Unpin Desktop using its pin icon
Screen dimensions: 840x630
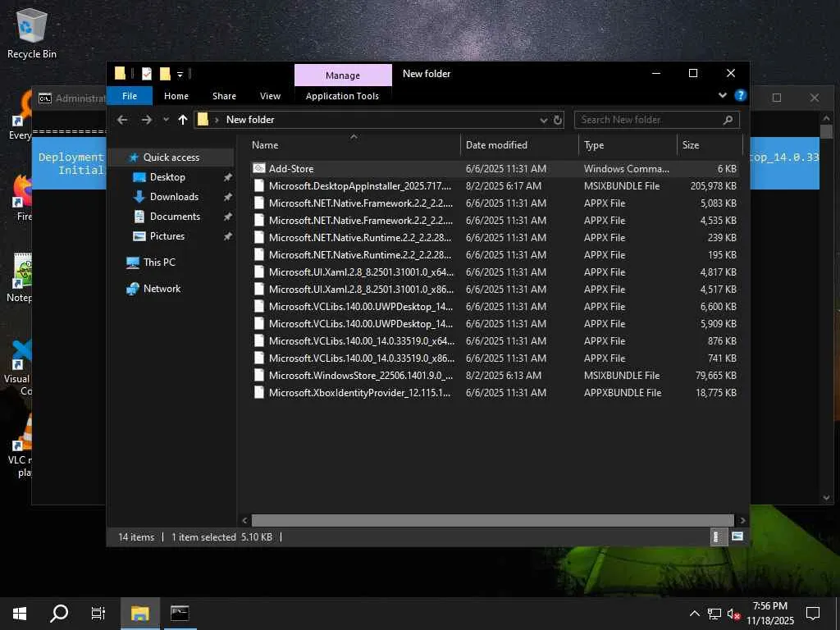228,177
